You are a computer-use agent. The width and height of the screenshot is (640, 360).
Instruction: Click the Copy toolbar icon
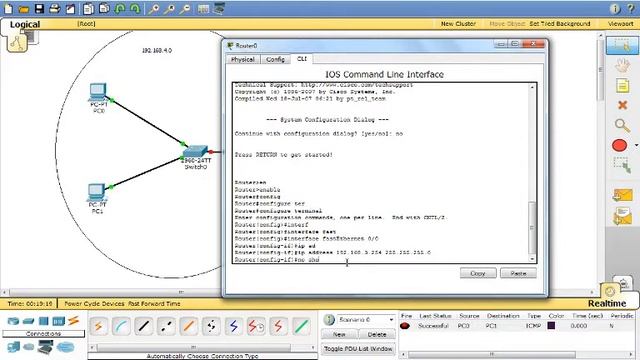(88, 9)
